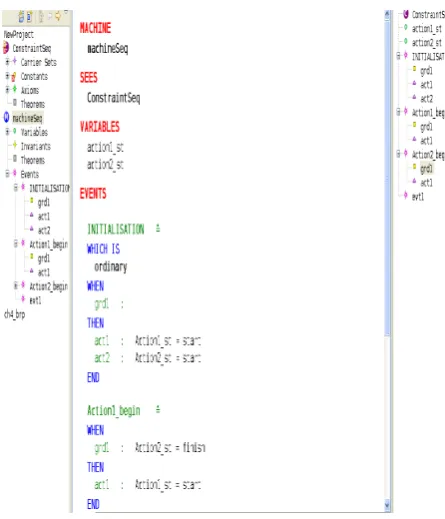
Task: Click the green Variables icon in explorer
Action: 15,131
